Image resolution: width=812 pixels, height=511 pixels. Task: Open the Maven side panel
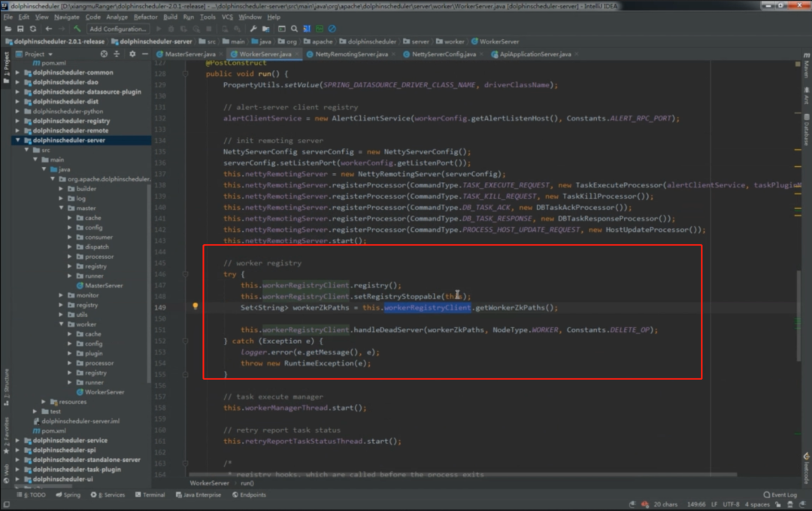806,66
